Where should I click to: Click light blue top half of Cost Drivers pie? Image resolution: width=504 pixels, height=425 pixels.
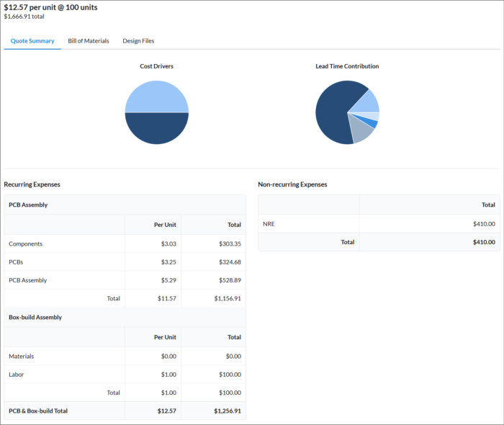(156, 97)
